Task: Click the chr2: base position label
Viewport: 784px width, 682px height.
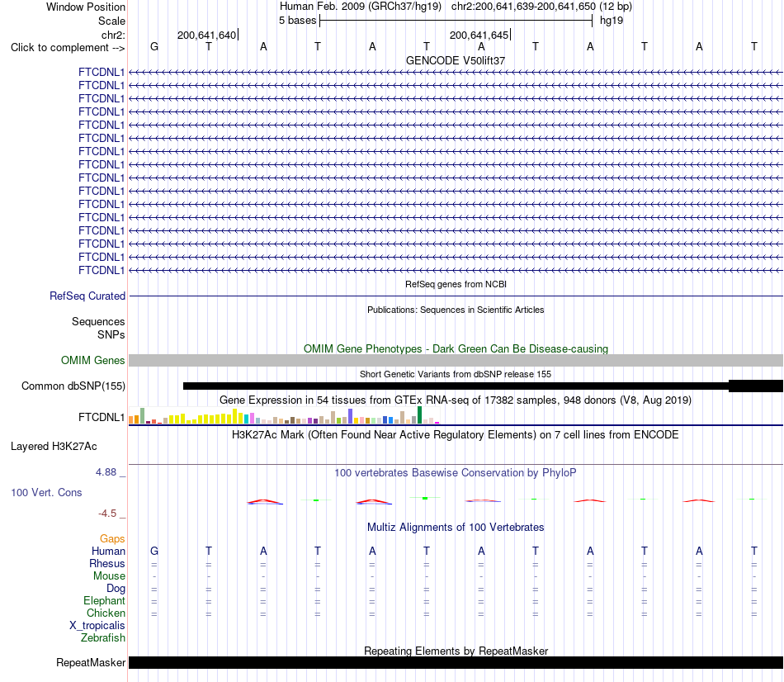Action: 113,35
